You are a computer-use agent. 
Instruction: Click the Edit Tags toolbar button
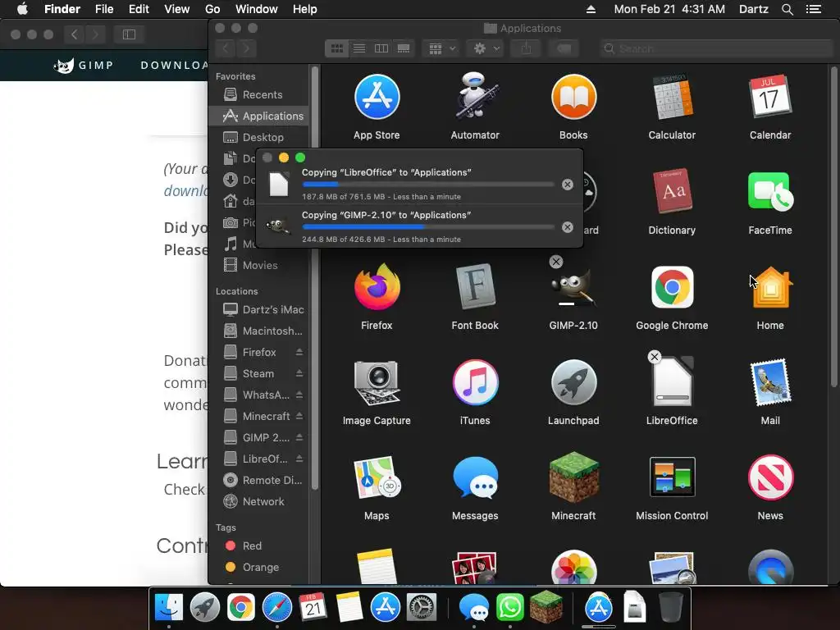click(564, 48)
